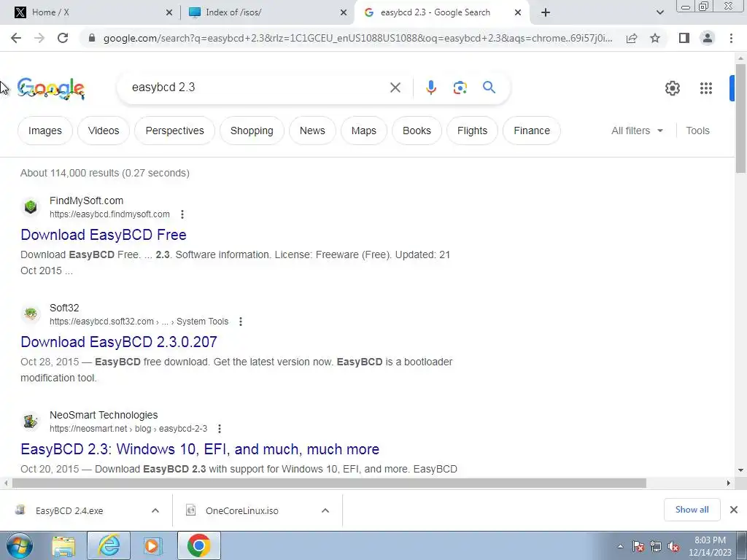Open the Google apps grid
747x560 pixels.
706,88
